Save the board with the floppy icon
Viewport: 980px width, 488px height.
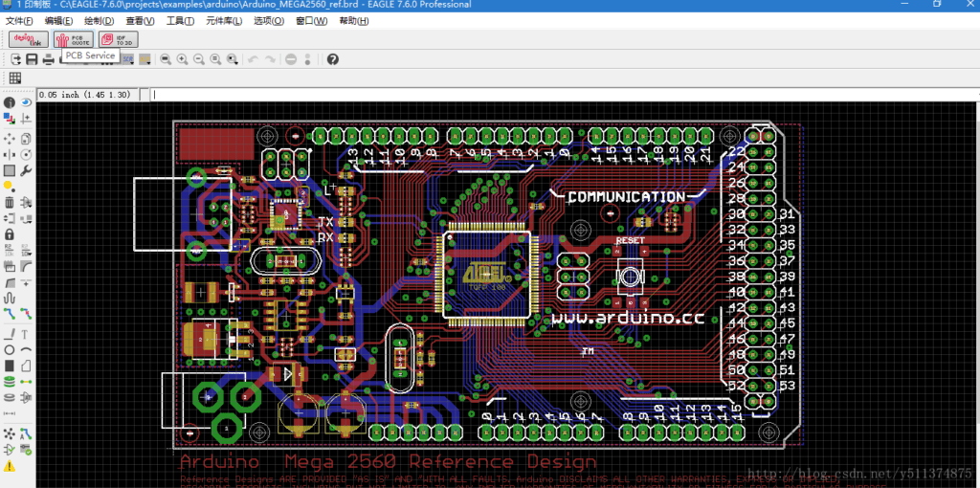32,59
